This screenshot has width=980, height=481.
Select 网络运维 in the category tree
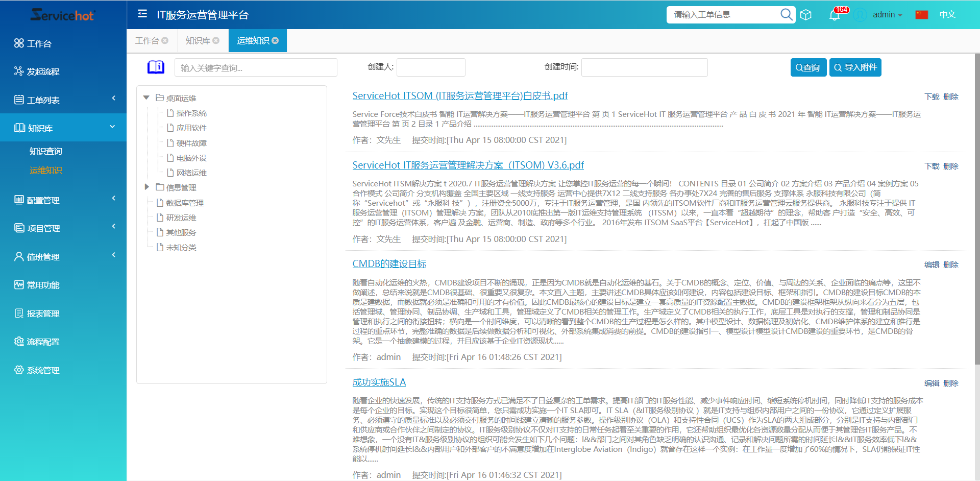[x=191, y=173]
